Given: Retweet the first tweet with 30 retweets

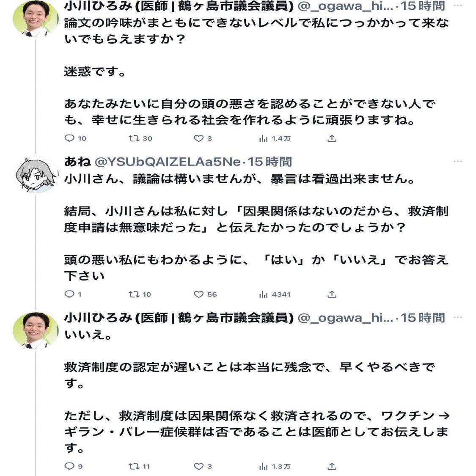Looking at the screenshot, I should click(x=140, y=139).
